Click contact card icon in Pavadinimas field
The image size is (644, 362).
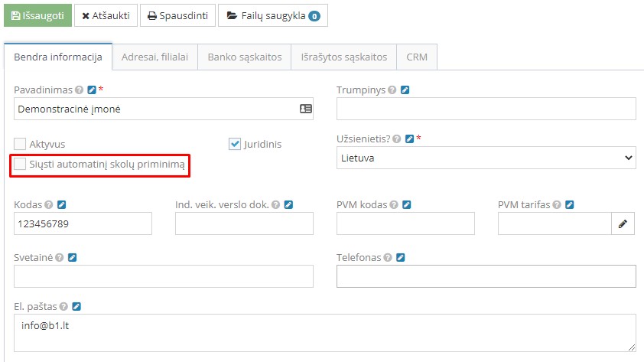tap(306, 109)
